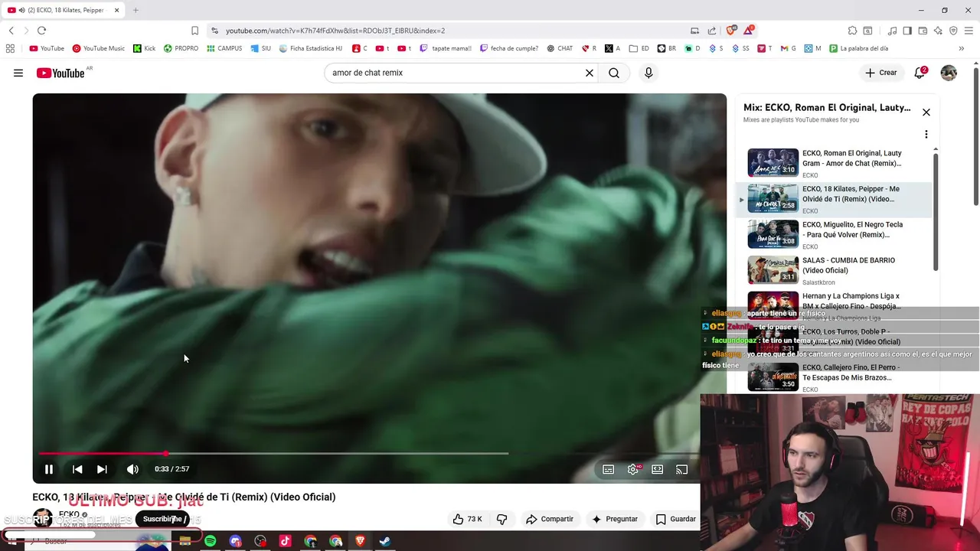Open browser extensions puzzle icon
The width and height of the screenshot is (980, 551).
(x=852, y=31)
